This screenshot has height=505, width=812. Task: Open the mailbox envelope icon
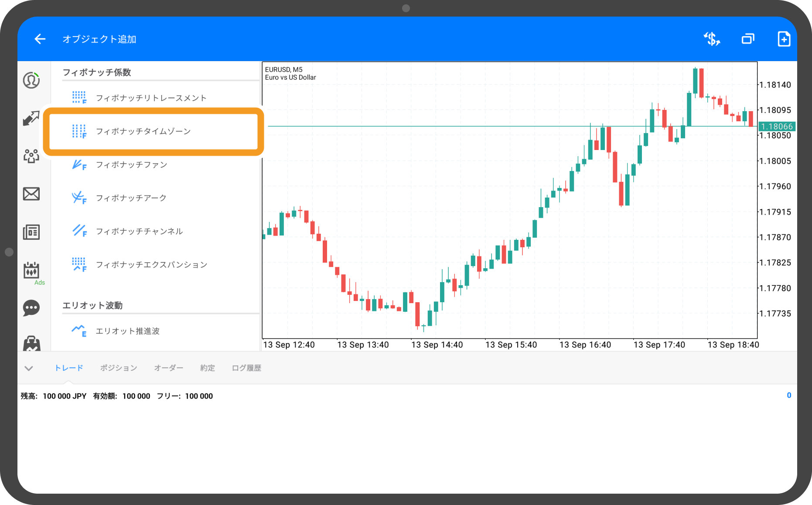coord(31,194)
